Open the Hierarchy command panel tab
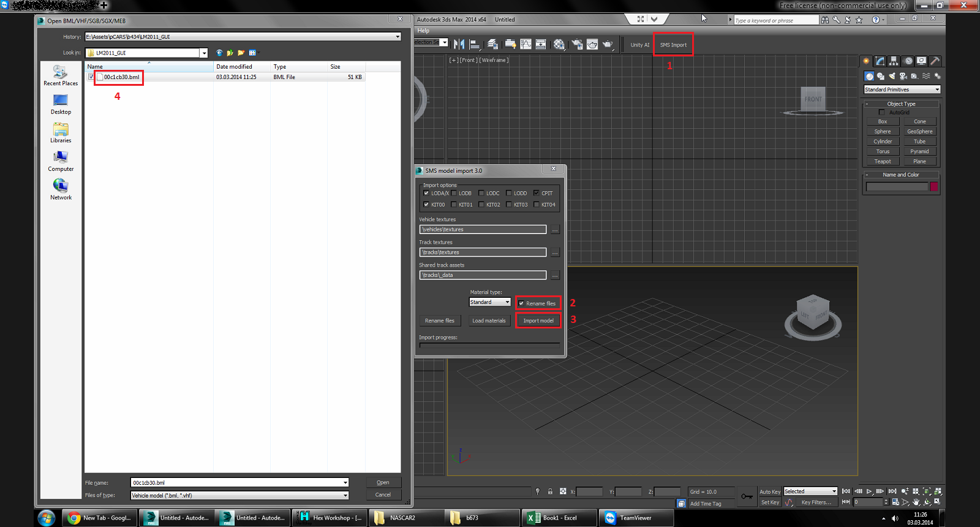The width and height of the screenshot is (980, 527). (x=894, y=61)
